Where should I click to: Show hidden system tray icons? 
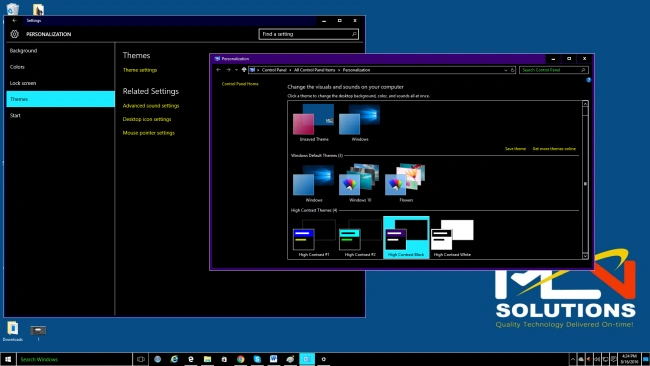(572, 359)
